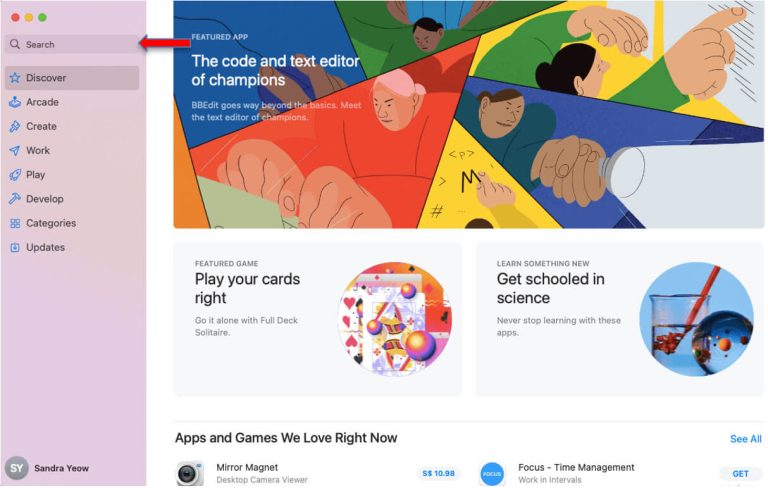768x488 pixels.
Task: Click the Focus app icon
Action: (492, 473)
